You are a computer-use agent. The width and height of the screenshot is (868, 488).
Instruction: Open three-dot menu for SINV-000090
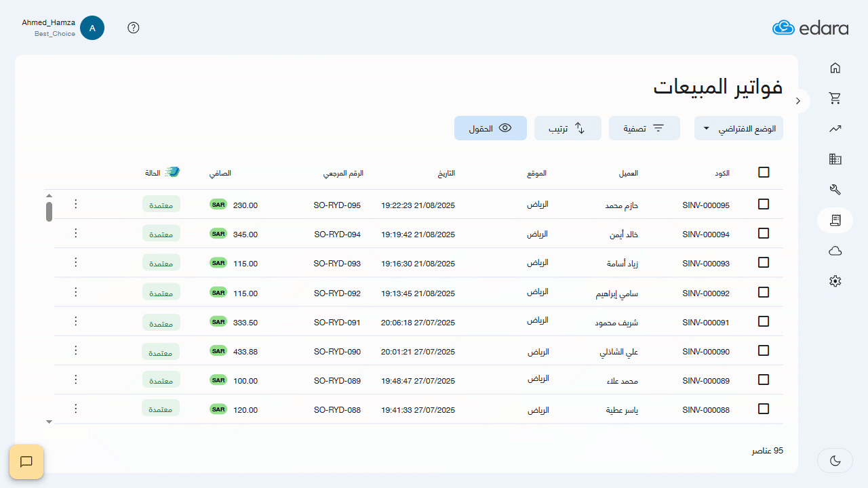[x=76, y=350]
